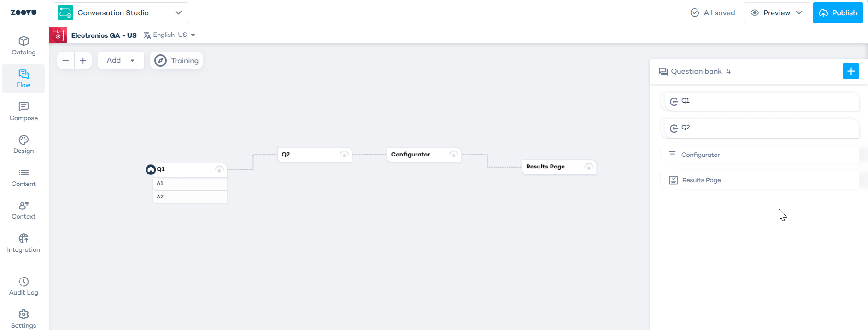The width and height of the screenshot is (868, 330).
Task: Click the Publish button
Action: [838, 13]
